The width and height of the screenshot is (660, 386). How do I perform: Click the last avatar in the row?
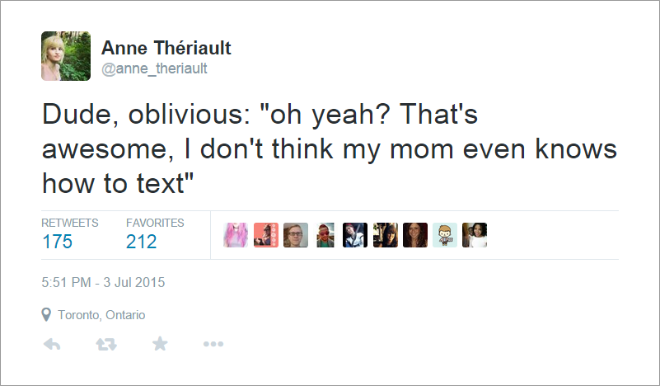pyautogui.click(x=475, y=235)
